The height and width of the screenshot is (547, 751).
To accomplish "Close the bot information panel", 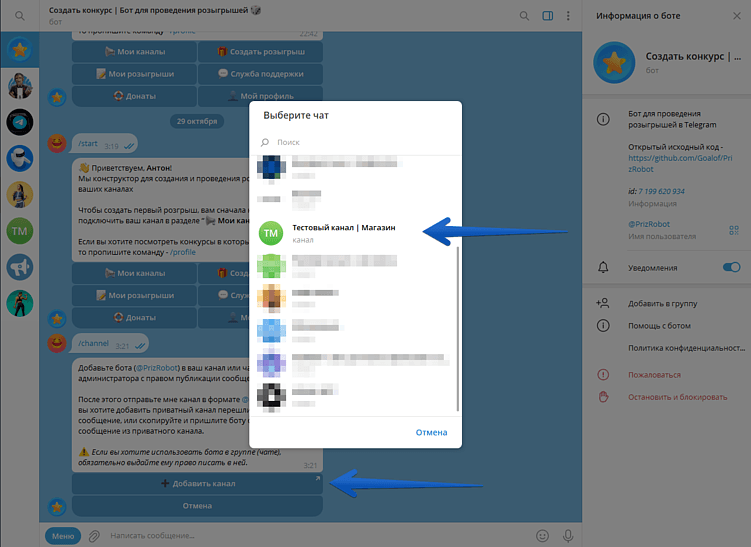I will pos(737,16).
